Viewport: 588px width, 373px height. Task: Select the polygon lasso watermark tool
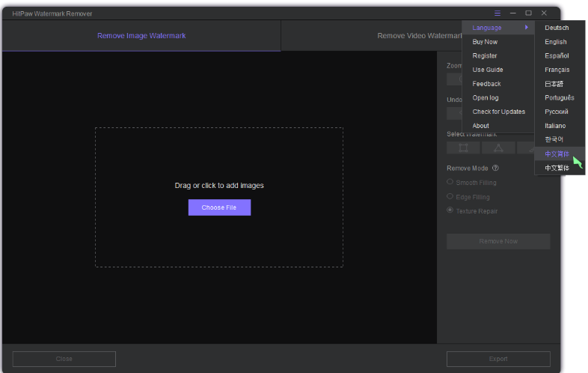497,148
